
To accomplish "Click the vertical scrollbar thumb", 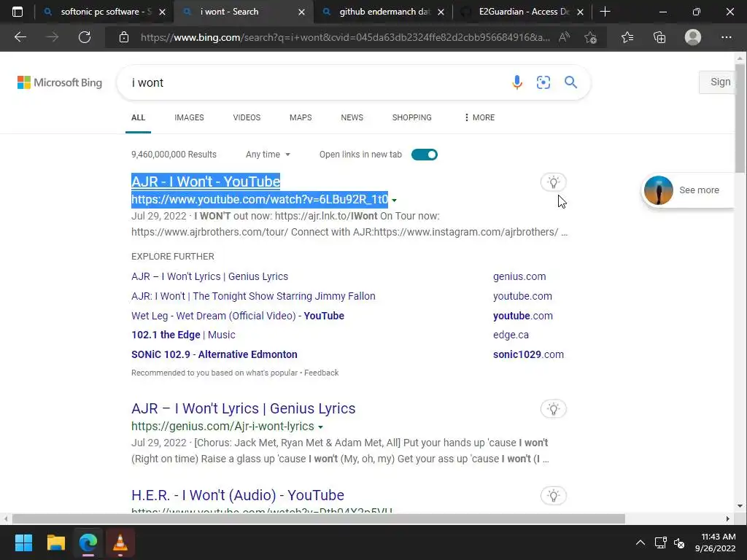I will coord(740,119).
